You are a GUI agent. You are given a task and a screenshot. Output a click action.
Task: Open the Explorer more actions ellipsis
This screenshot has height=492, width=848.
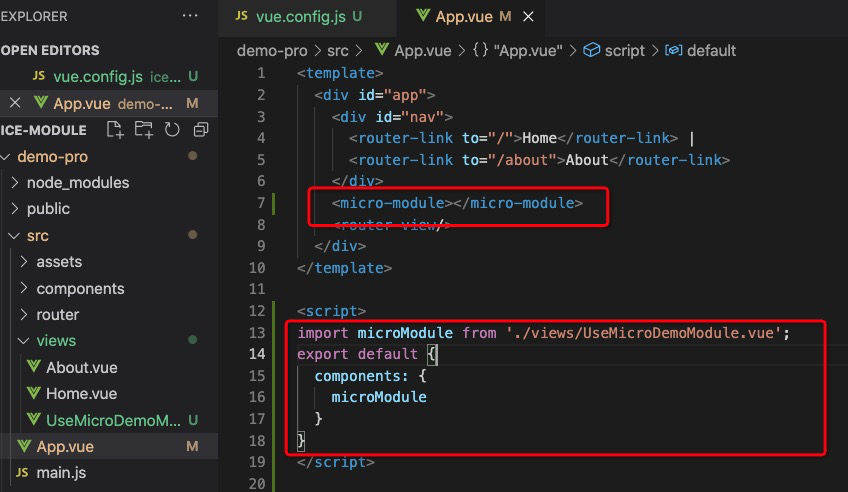pyautogui.click(x=190, y=16)
